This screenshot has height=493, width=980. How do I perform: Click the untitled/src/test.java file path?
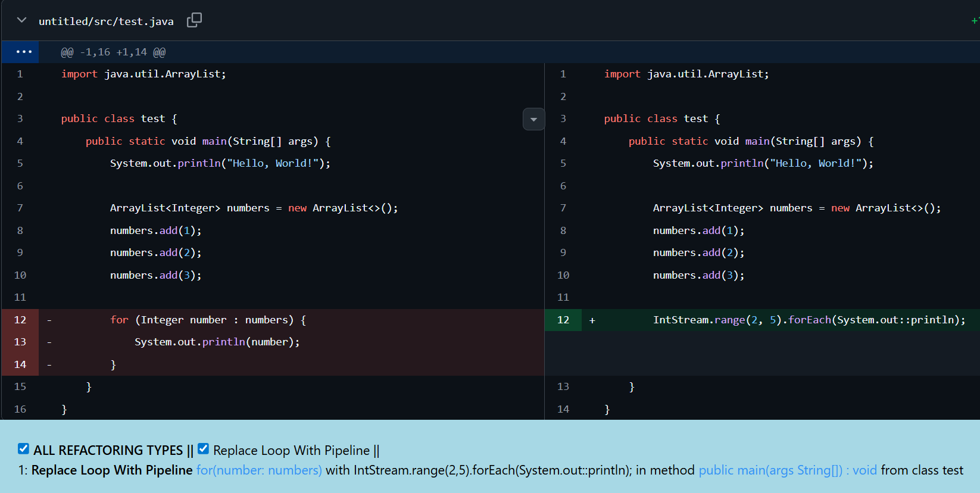click(106, 21)
